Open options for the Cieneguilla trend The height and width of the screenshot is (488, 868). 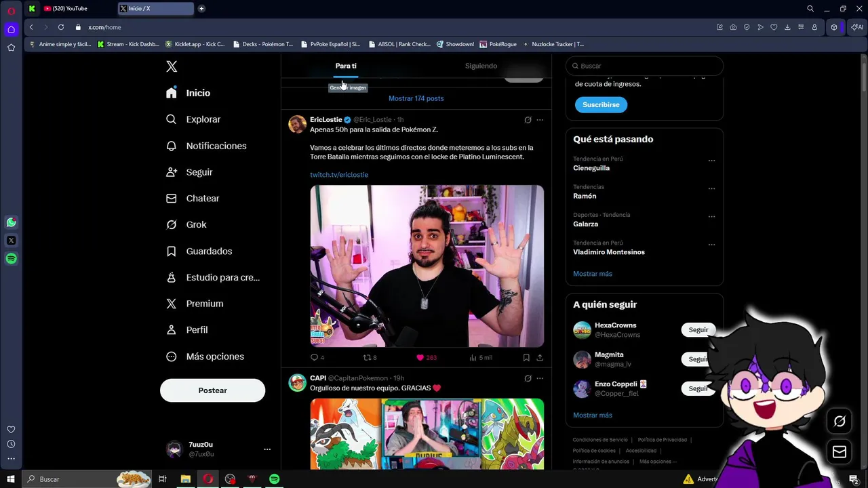711,161
